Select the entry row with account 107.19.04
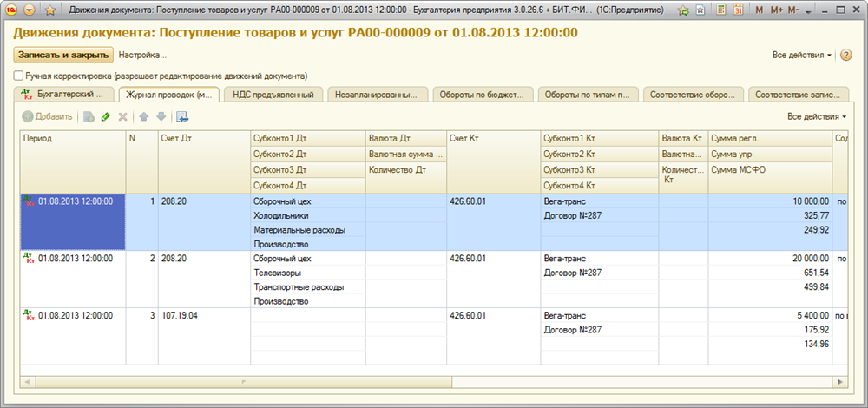The height and width of the screenshot is (408, 868). pyautogui.click(x=191, y=314)
